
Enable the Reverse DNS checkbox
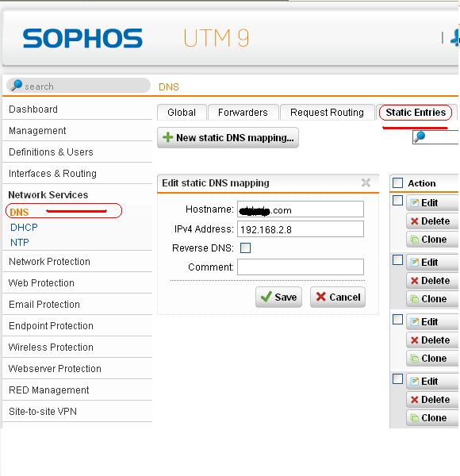[x=245, y=248]
